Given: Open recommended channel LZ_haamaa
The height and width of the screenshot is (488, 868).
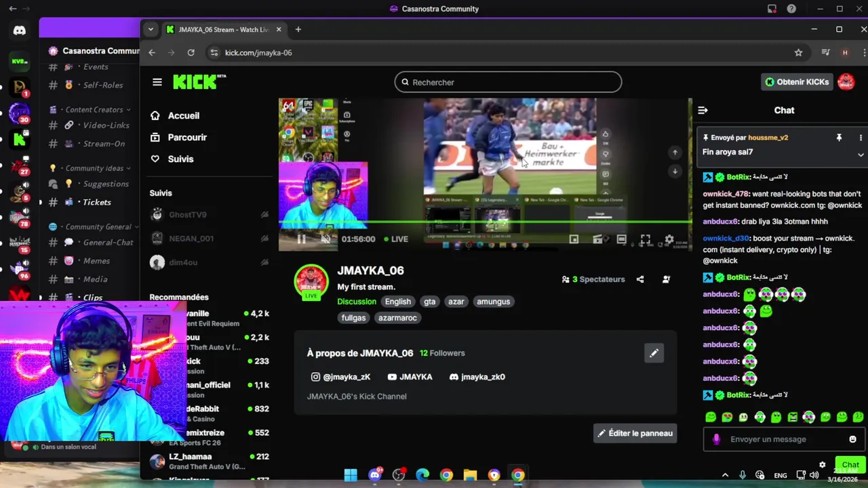Looking at the screenshot, I should (209, 462).
